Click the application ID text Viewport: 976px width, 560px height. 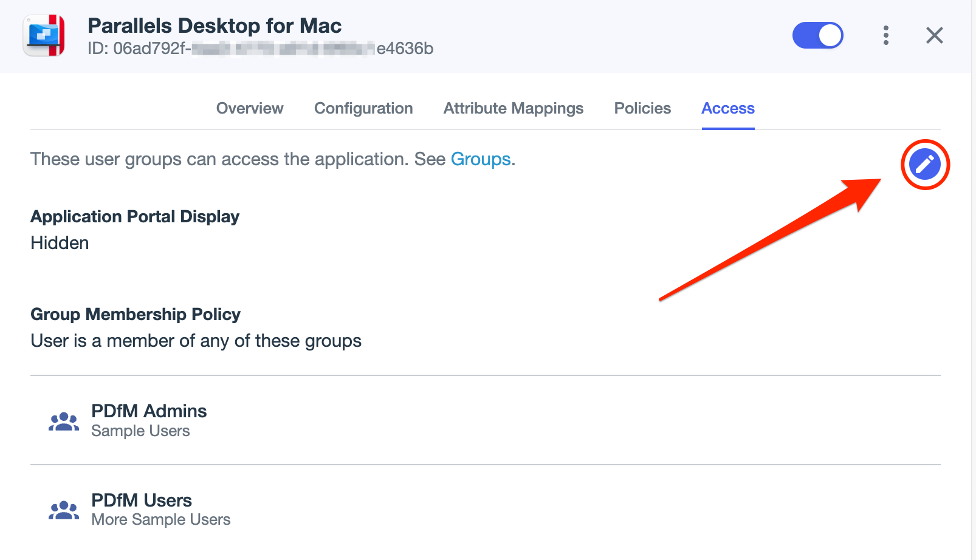pyautogui.click(x=260, y=49)
